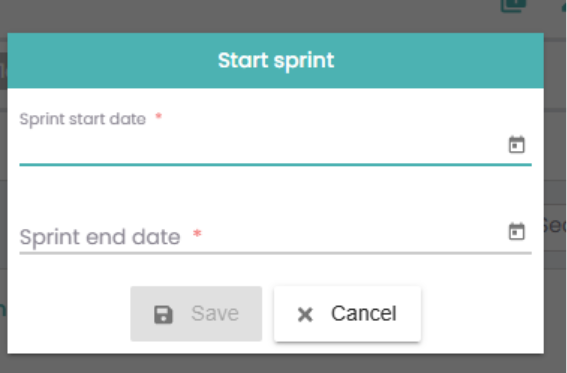The height and width of the screenshot is (373, 567).
Task: Click the blank area between the two date fields
Action: [276, 193]
